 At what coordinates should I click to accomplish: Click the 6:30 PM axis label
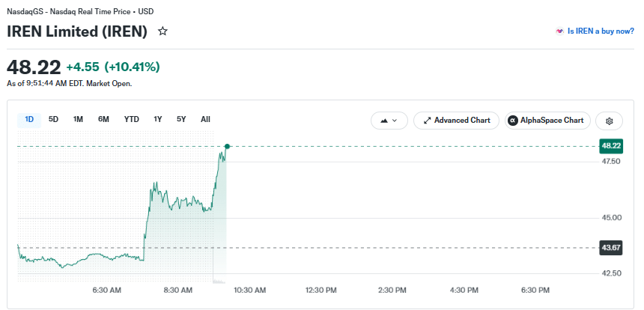pos(535,291)
